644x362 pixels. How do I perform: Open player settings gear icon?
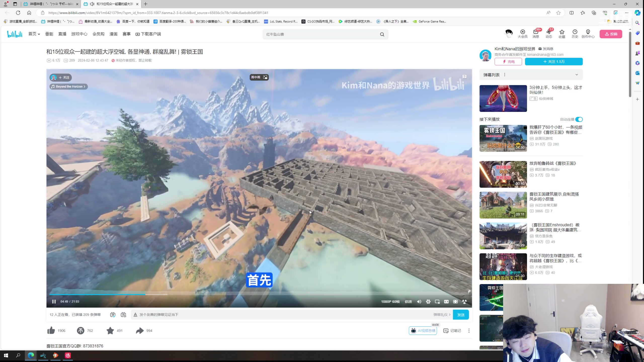click(428, 301)
